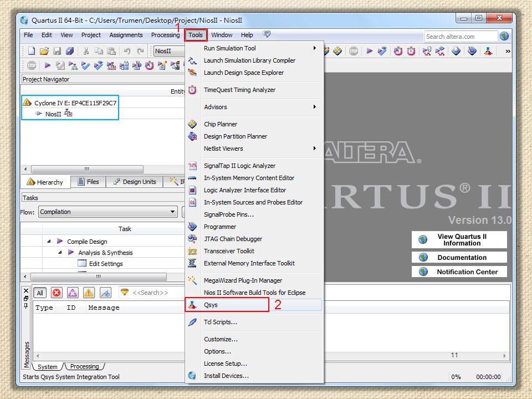
Task: Toggle the All messages filter button
Action: point(40,293)
